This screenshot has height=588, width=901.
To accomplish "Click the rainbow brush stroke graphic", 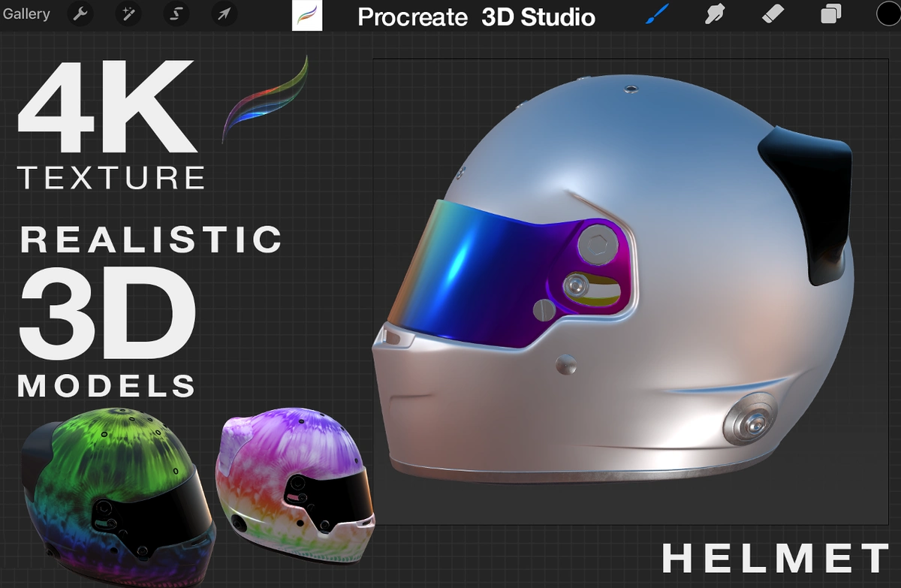I will [264, 98].
